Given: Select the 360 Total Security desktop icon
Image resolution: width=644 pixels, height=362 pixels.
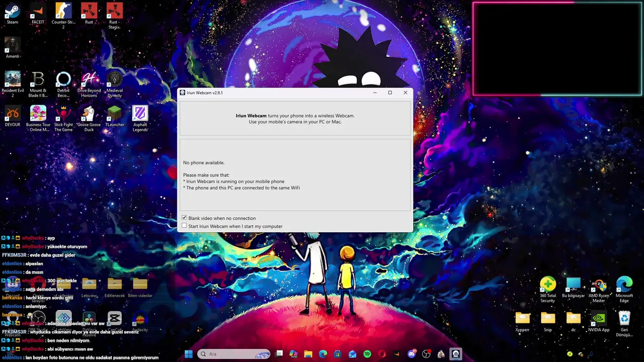Looking at the screenshot, I should click(547, 290).
